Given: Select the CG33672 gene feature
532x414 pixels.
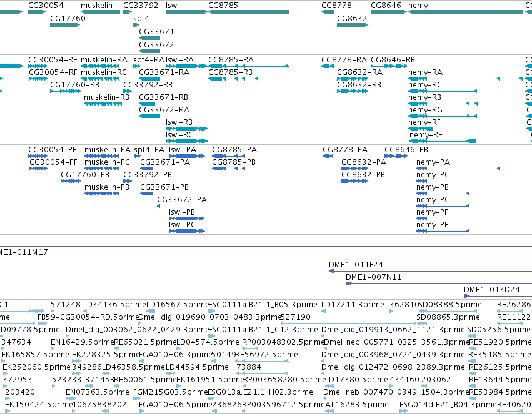Looking at the screenshot, I should pos(149,51).
